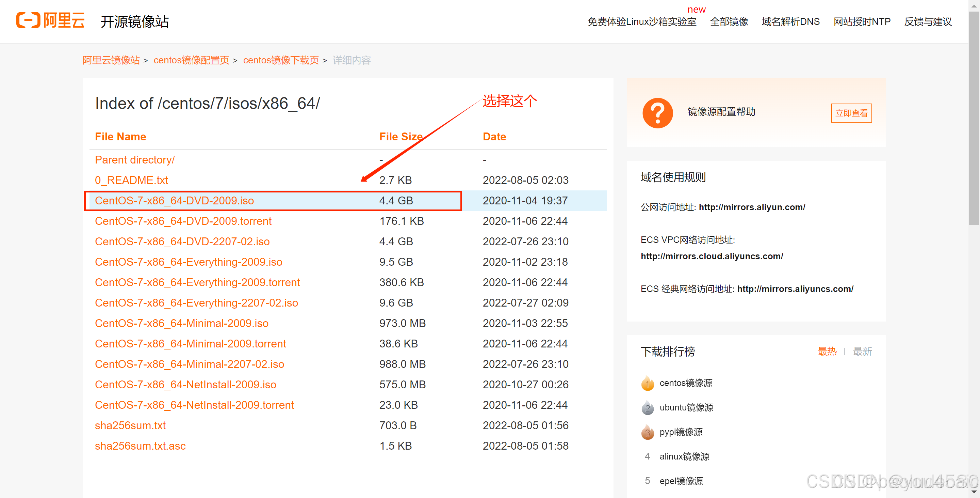Screen dimensions: 980x498
Task: Click the gold rank 1 flame badge
Action: (x=648, y=384)
